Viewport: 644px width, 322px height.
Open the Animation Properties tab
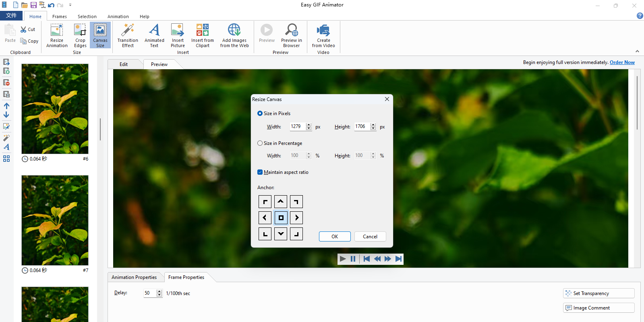coord(134,277)
